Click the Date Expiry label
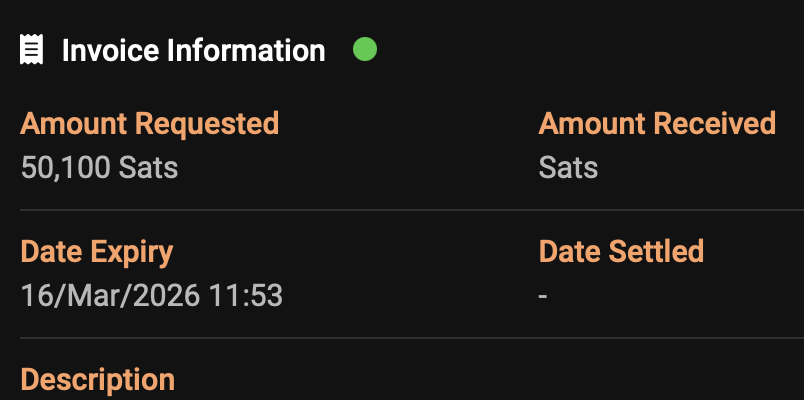 pos(97,251)
